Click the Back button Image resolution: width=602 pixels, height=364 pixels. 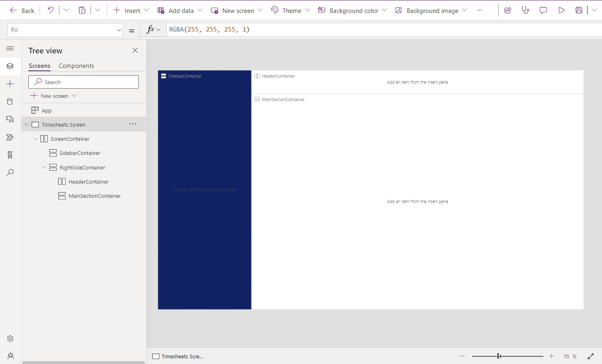[x=22, y=10]
